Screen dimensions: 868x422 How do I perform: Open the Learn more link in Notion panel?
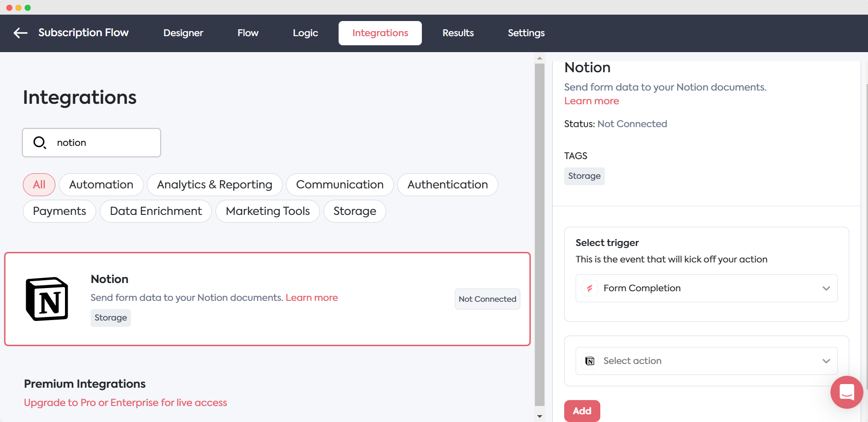tap(592, 101)
